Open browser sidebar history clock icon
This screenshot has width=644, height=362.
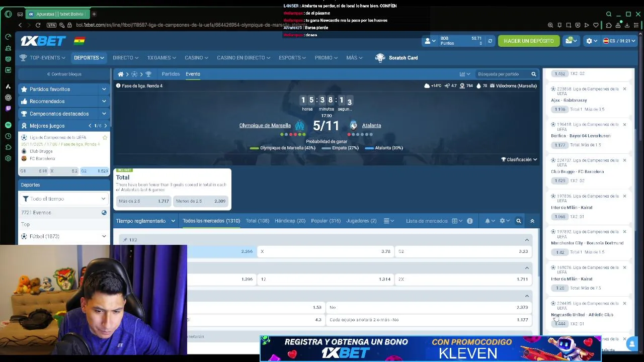click(x=8, y=136)
